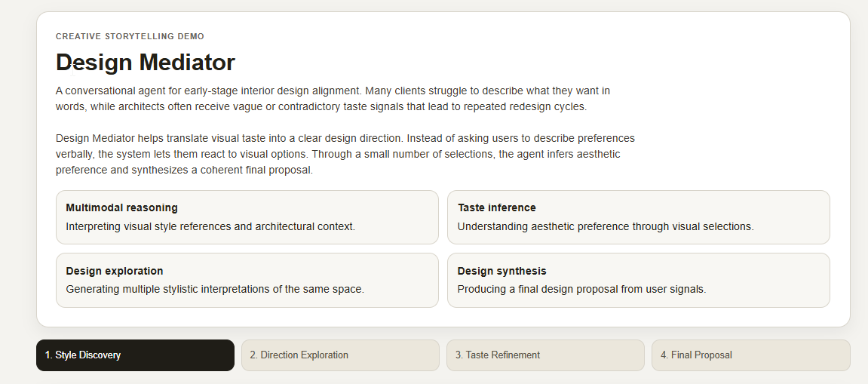Viewport: 868px width, 384px height.
Task: Click the "Understanding aesthetic preference" description text
Action: (605, 226)
